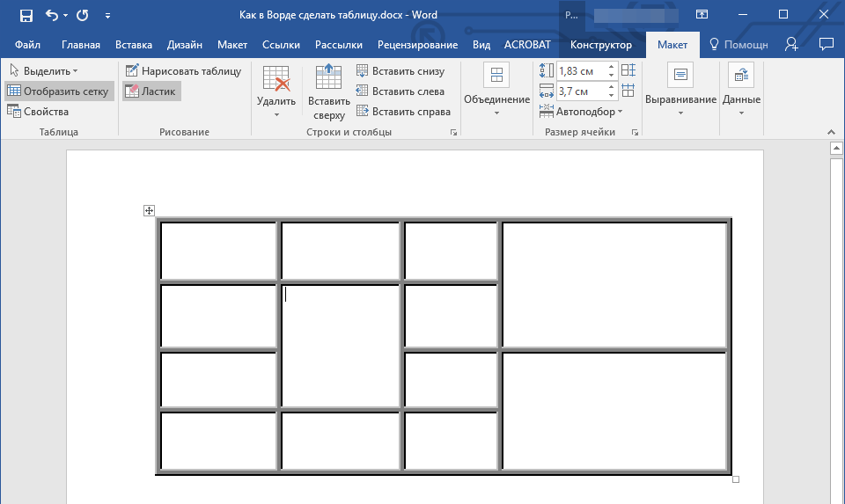The width and height of the screenshot is (845, 504).
Task: Toggle Отобразить сетку gridlines
Action: point(58,91)
